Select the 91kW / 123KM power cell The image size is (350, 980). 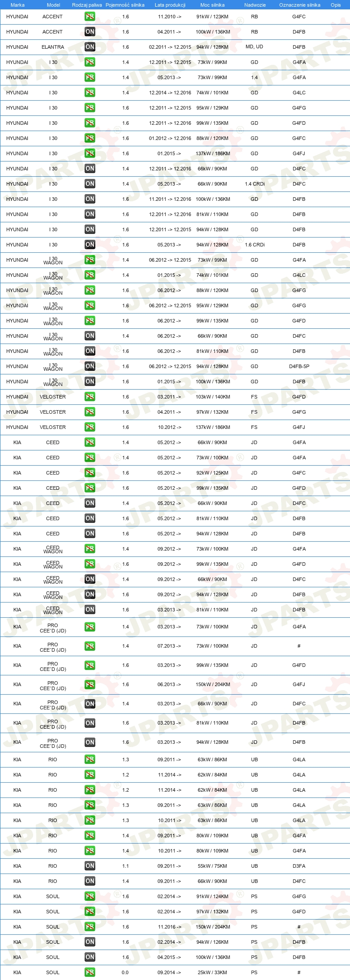[x=213, y=17]
